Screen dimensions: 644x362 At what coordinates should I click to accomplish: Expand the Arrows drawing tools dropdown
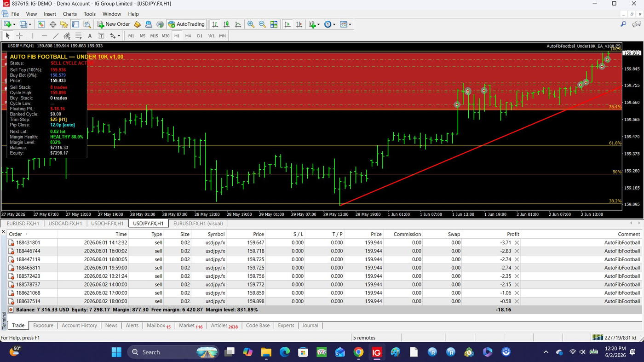click(119, 35)
